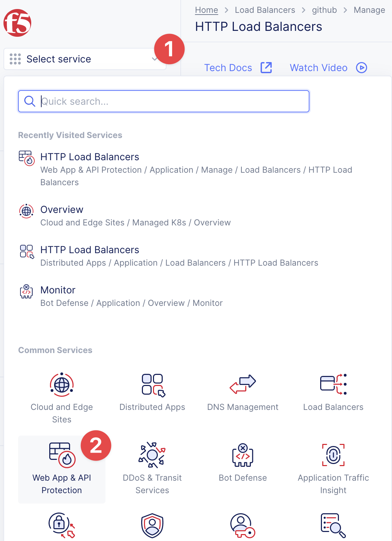This screenshot has height=541, width=392.
Task: Open the recently visited Managed K8s Overview
Action: point(62,210)
